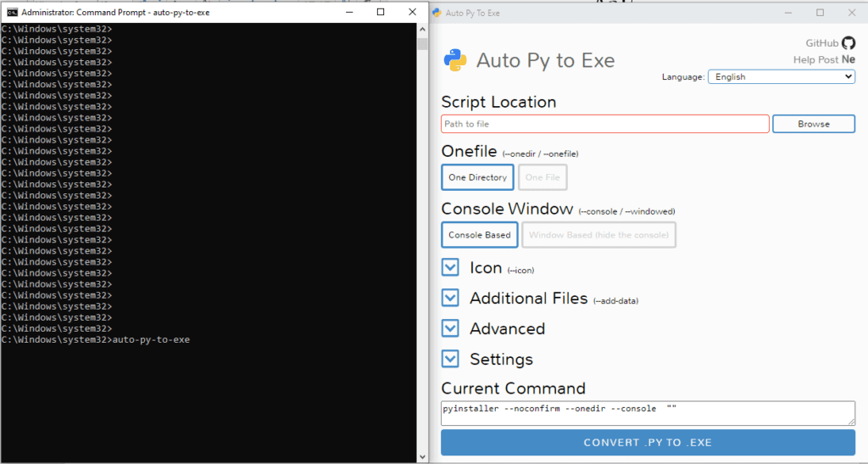This screenshot has width=868, height=464.
Task: Select One File option
Action: pyautogui.click(x=542, y=177)
